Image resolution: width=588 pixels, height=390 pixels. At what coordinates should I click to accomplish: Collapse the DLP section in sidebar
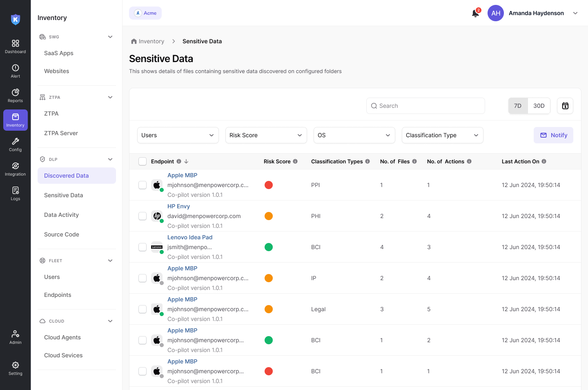click(x=110, y=159)
